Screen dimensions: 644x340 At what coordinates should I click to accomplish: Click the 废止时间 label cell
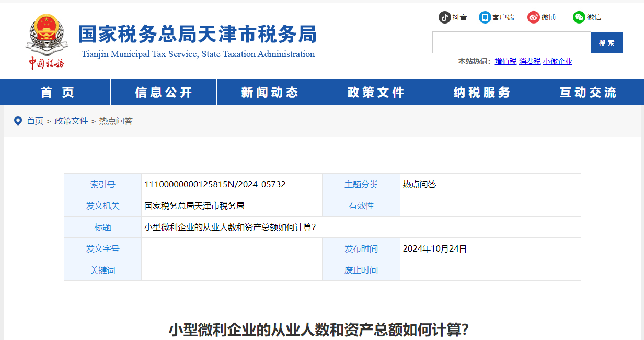coord(361,270)
